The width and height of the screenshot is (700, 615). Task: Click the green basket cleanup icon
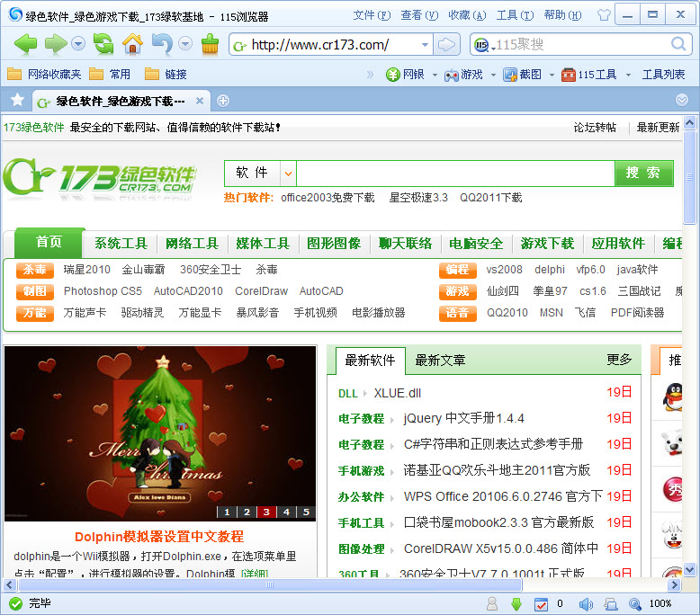point(210,44)
